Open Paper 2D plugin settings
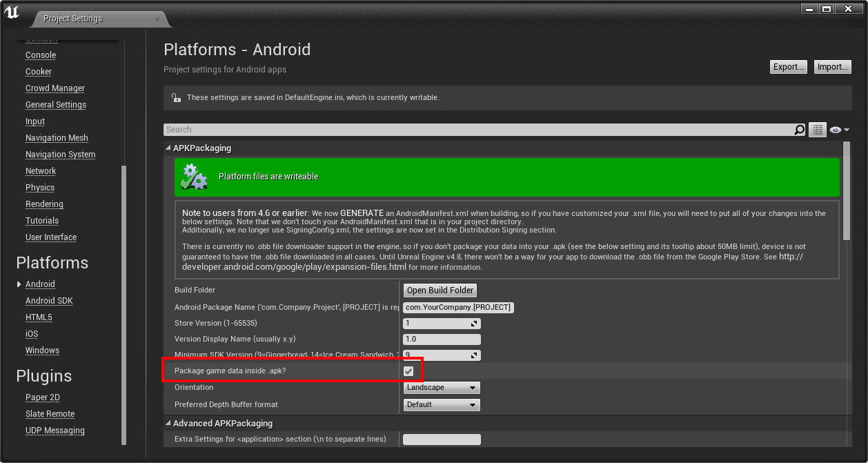This screenshot has height=463, width=868. click(43, 397)
